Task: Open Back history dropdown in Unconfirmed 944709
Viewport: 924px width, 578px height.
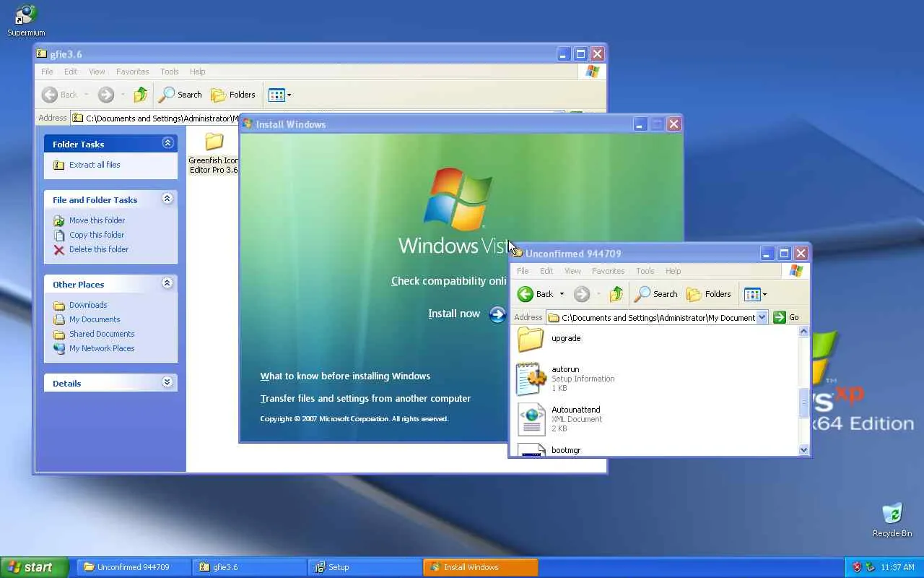Action: [x=562, y=294]
